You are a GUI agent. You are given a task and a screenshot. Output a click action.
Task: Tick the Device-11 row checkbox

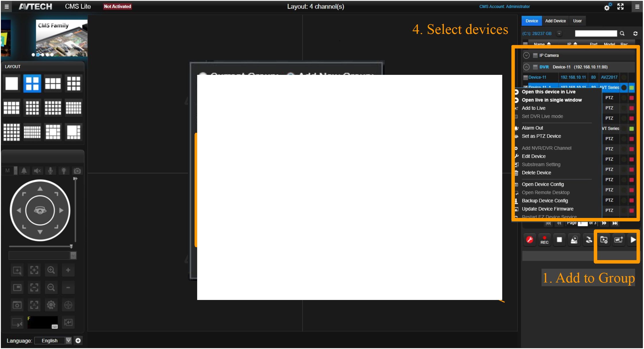pyautogui.click(x=525, y=77)
